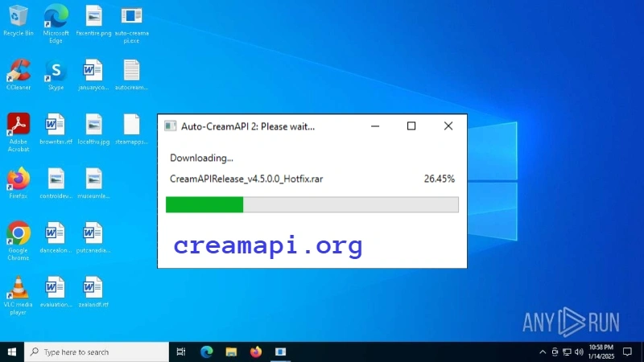Click the creamapi.org link text
The width and height of the screenshot is (644, 362).
(268, 246)
